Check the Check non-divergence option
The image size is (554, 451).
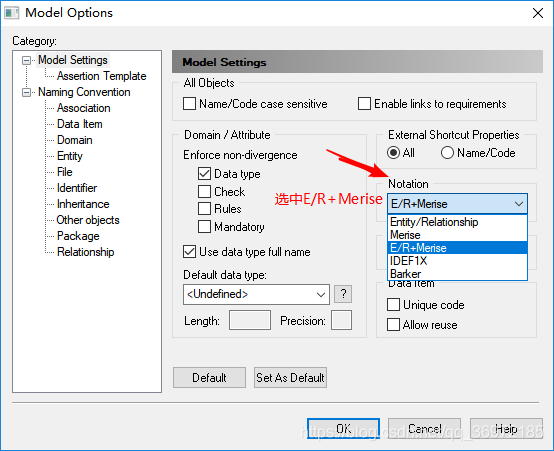[x=205, y=192]
